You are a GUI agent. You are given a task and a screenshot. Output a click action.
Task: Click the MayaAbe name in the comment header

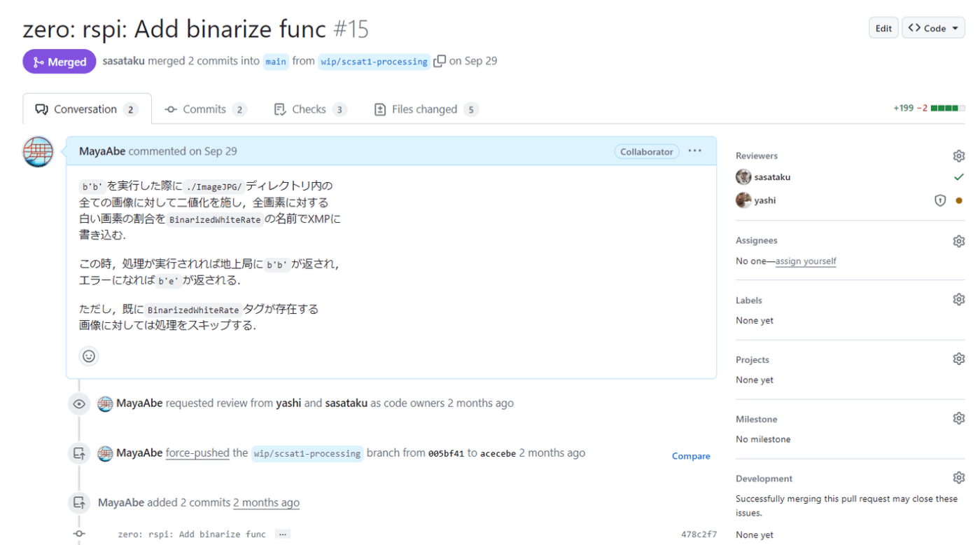point(102,151)
